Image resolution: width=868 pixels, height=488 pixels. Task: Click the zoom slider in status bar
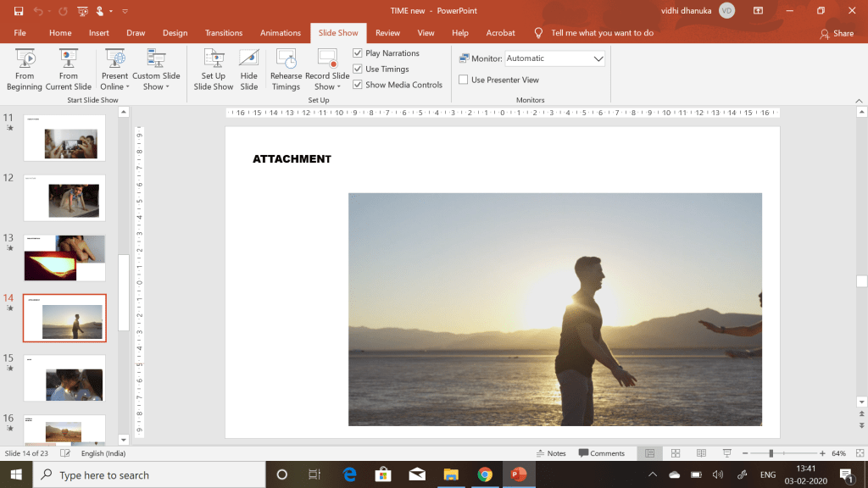pyautogui.click(x=771, y=454)
